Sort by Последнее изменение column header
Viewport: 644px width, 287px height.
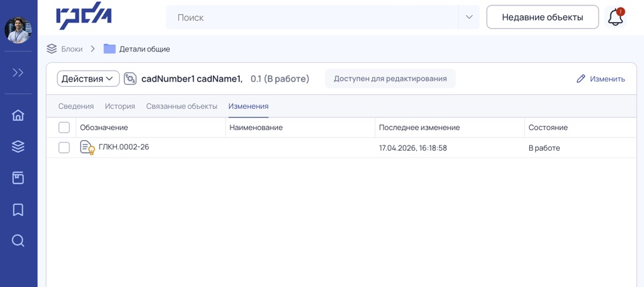(x=420, y=127)
